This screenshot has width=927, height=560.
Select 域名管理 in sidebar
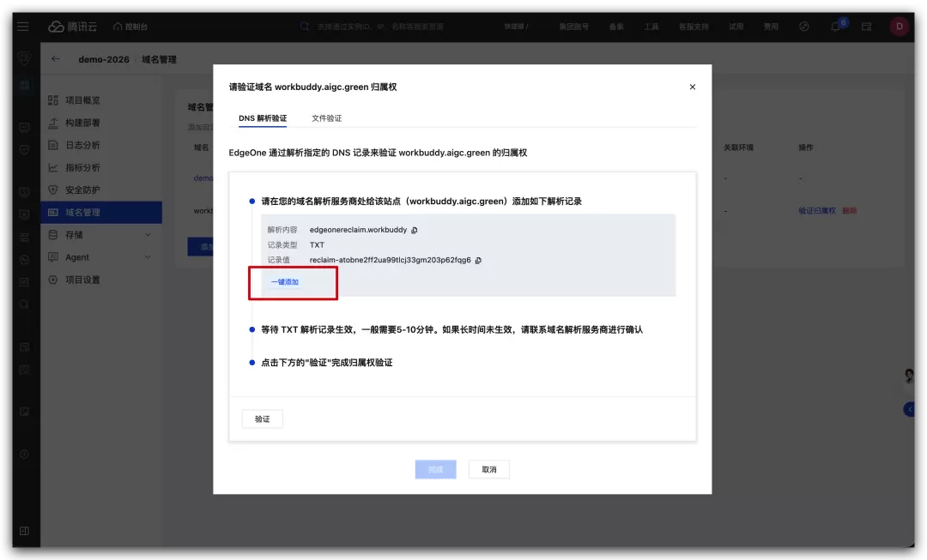[101, 213]
